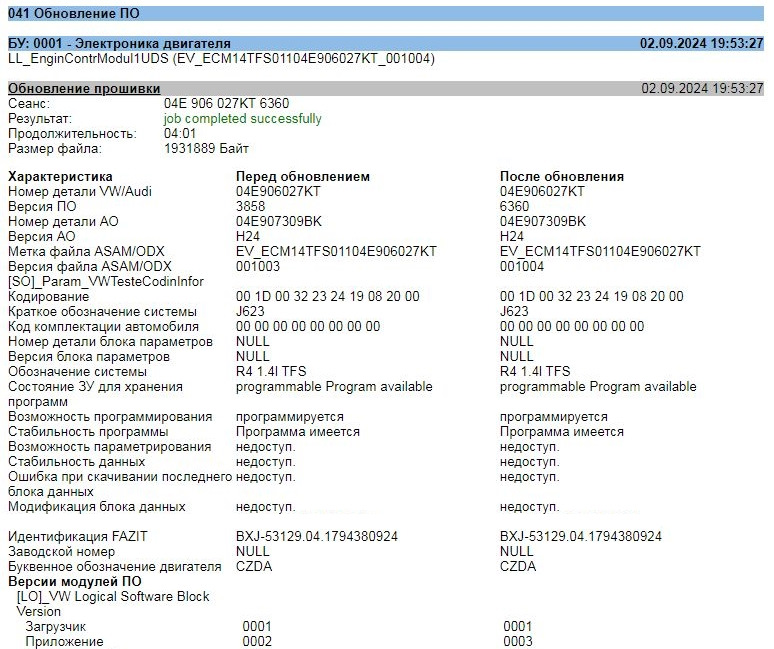Click 'job completed successfully' result text
This screenshot has width=774, height=649.
pyautogui.click(x=242, y=119)
